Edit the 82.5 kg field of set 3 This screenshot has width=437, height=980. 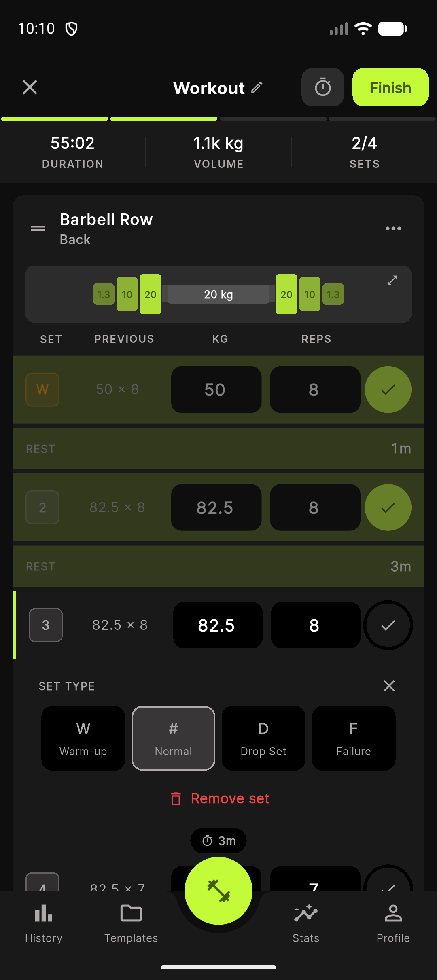218,625
